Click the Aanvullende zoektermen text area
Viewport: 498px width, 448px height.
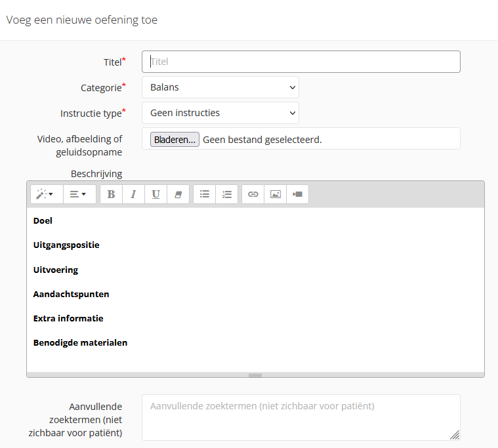tap(301, 417)
